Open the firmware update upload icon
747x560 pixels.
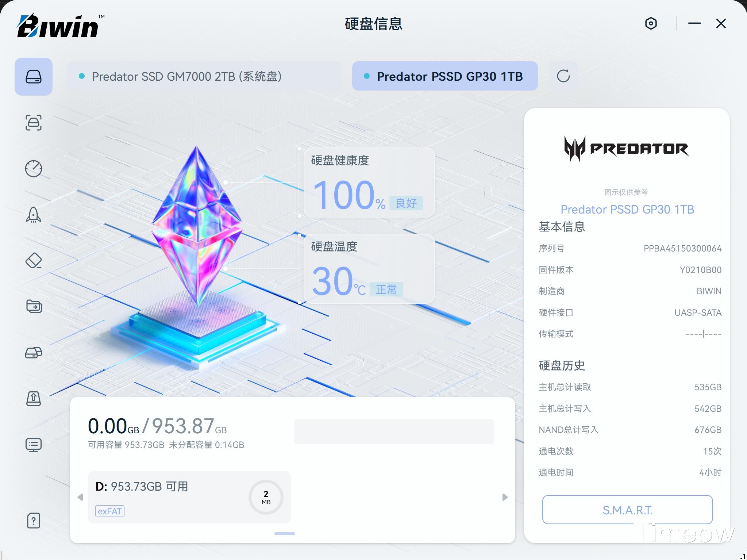tap(34, 398)
